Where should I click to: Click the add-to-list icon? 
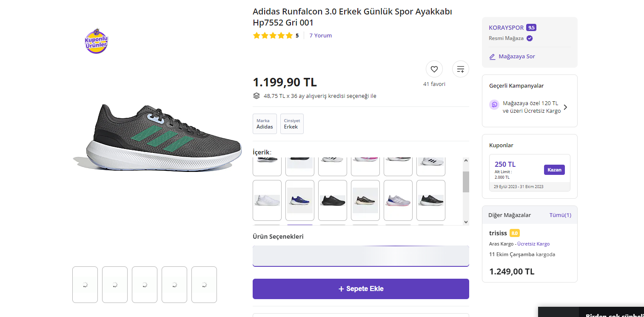(x=460, y=69)
